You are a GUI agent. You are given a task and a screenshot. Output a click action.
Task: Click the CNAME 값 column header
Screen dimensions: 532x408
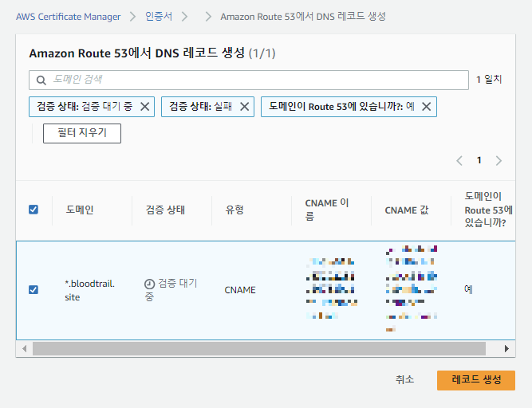pos(407,210)
